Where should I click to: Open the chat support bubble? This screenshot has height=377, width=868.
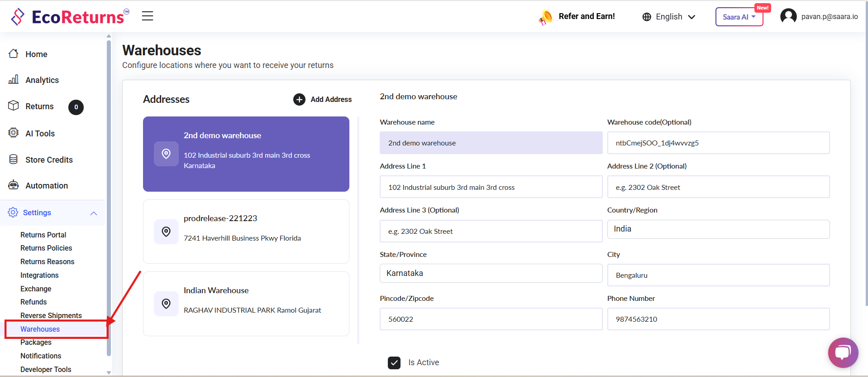pyautogui.click(x=843, y=352)
